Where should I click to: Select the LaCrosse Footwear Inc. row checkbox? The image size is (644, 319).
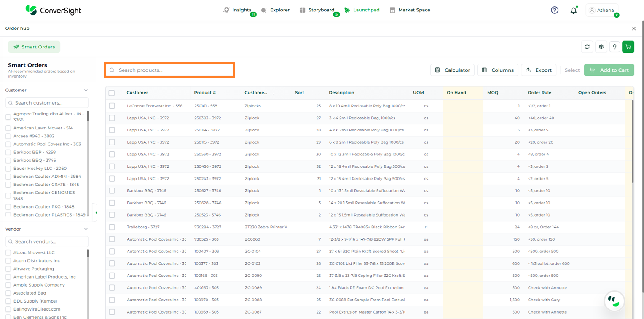click(x=112, y=106)
